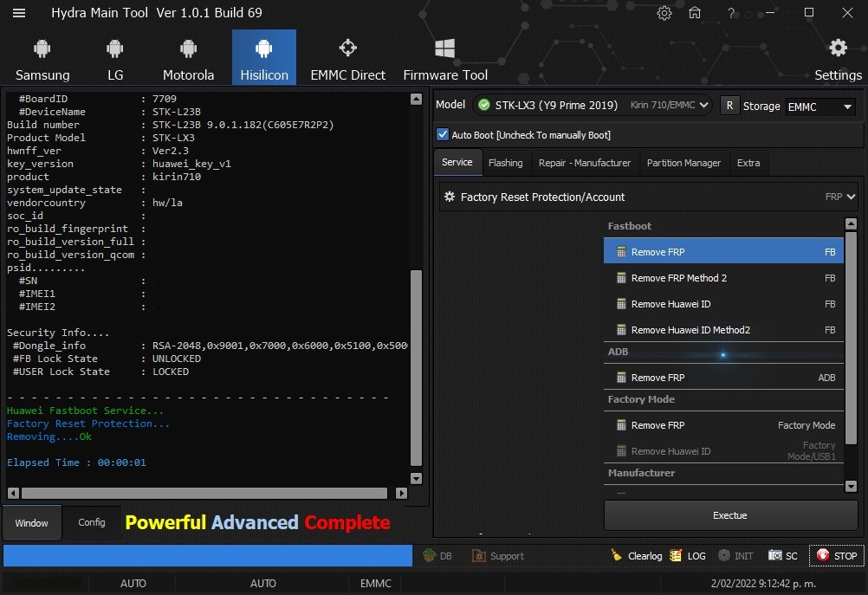Click the log horizontal scrollbar thumb
Screen dimensions: 868x595
tap(204, 493)
